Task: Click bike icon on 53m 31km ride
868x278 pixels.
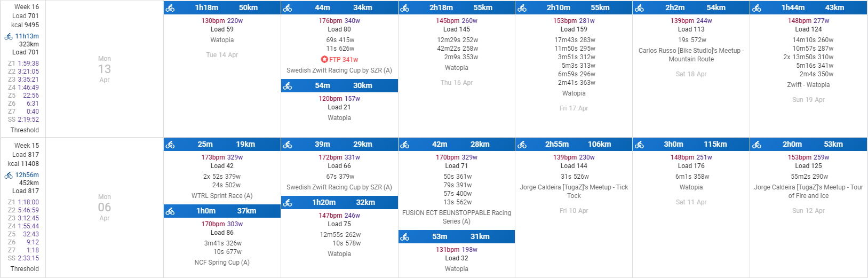Action: [405, 237]
